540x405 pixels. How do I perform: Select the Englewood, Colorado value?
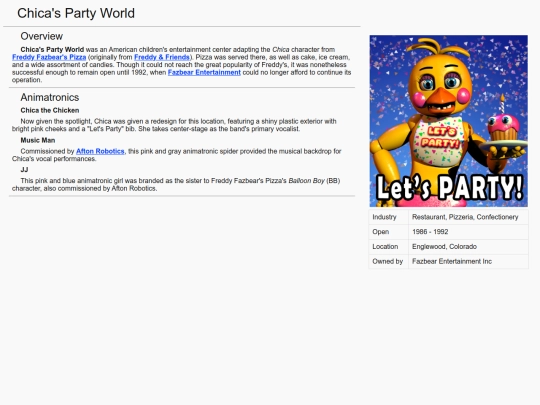pos(444,247)
